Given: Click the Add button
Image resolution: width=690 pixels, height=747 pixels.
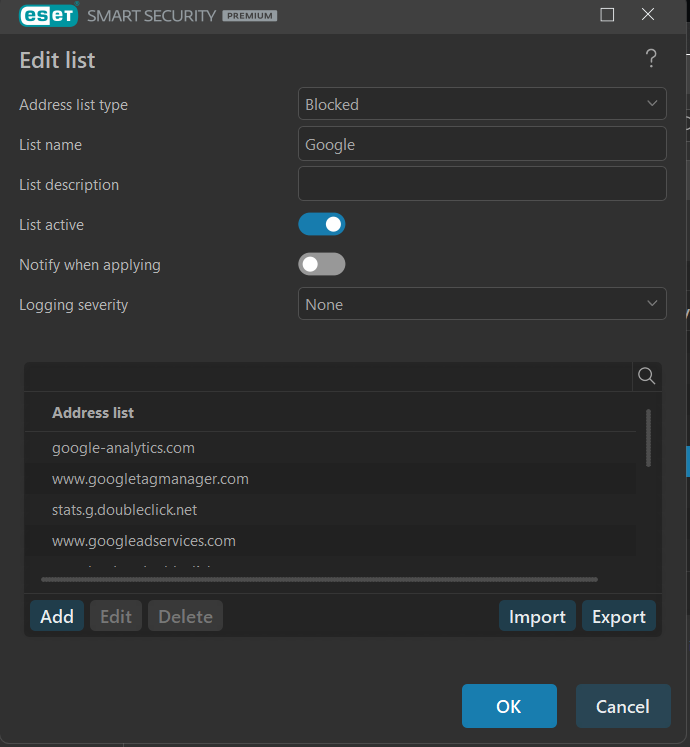Looking at the screenshot, I should point(57,616).
